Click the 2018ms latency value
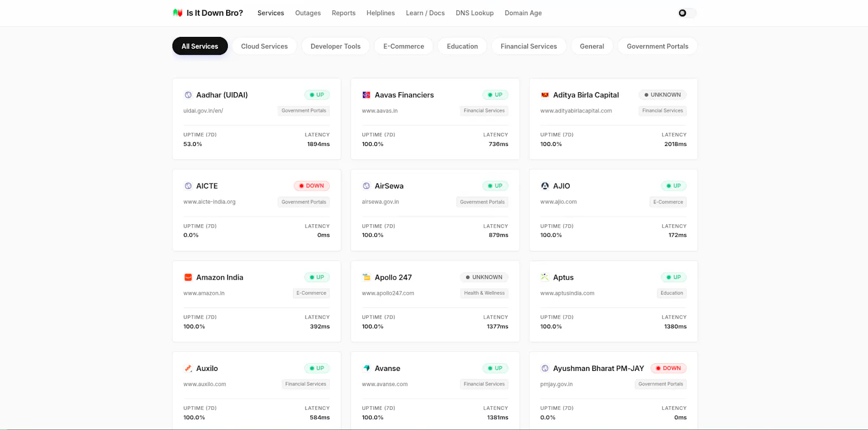868x430 pixels. [675, 144]
